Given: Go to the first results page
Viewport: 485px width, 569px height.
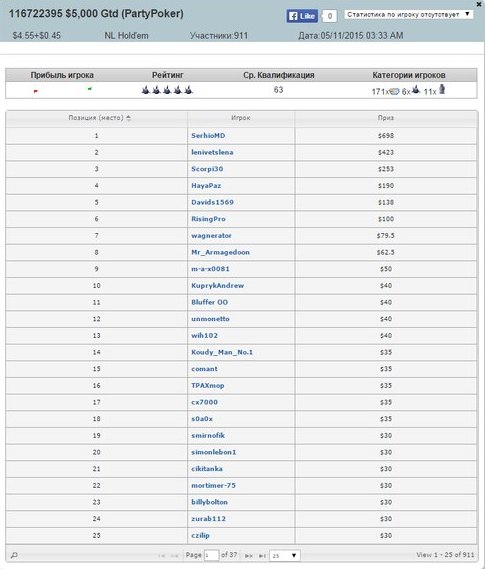Looking at the screenshot, I should coord(162,556).
